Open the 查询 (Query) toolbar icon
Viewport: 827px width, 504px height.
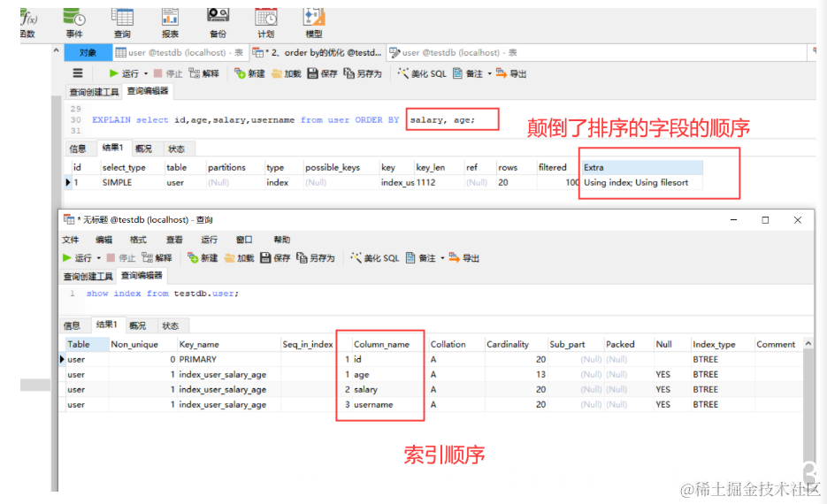point(122,23)
